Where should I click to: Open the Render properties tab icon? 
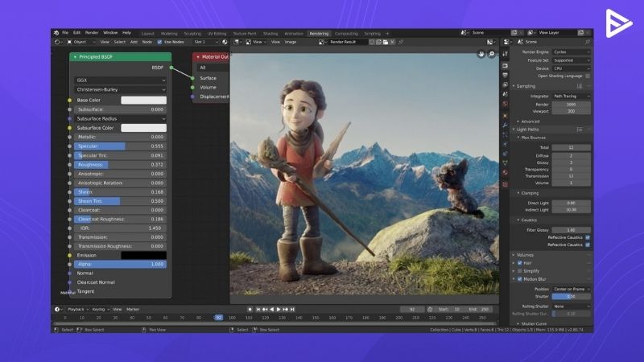(x=506, y=66)
